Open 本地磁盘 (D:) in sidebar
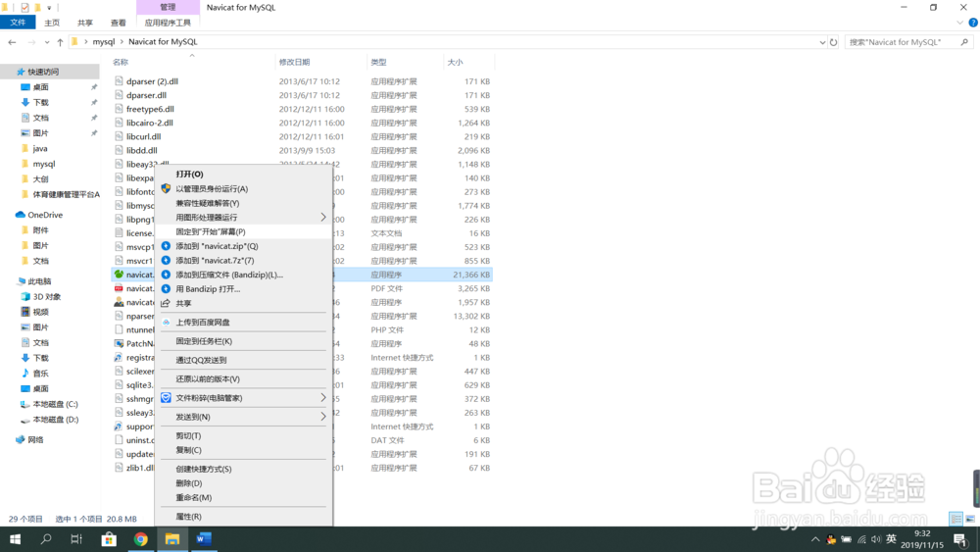 pos(55,420)
